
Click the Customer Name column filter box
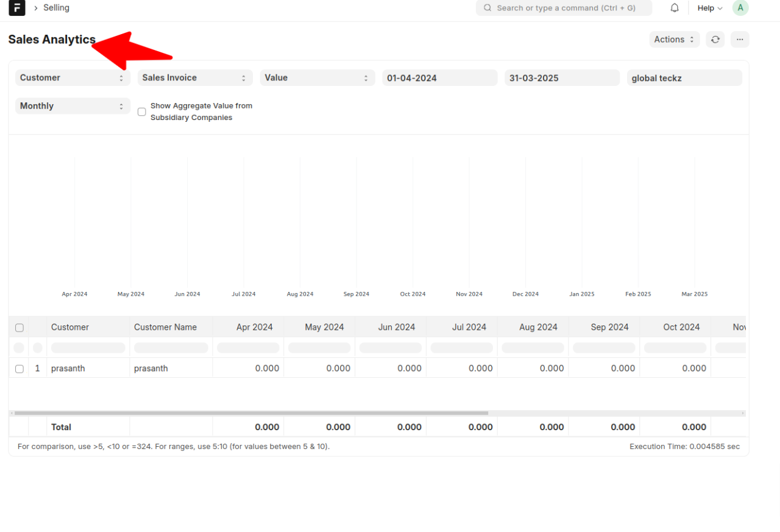click(x=171, y=348)
